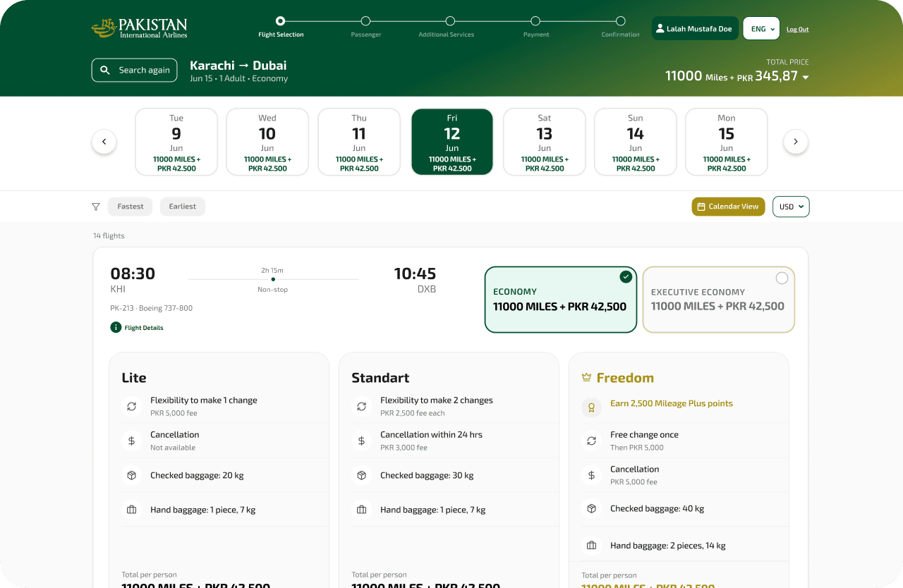Expand the total price breakdown arrow

tap(806, 77)
